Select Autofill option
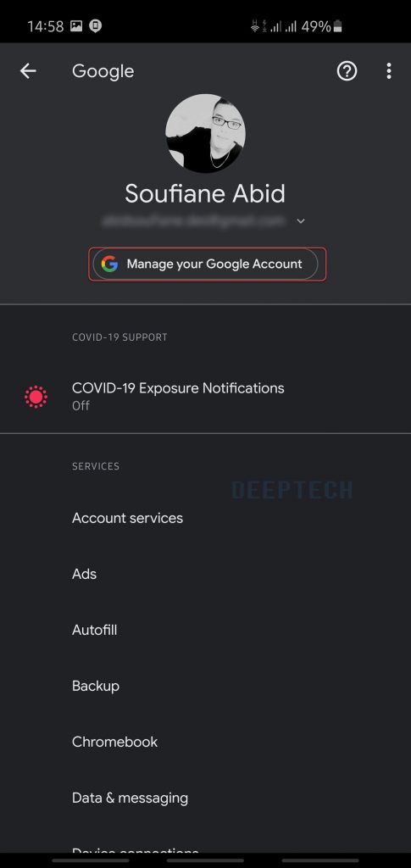The height and width of the screenshot is (868, 411). pyautogui.click(x=205, y=630)
